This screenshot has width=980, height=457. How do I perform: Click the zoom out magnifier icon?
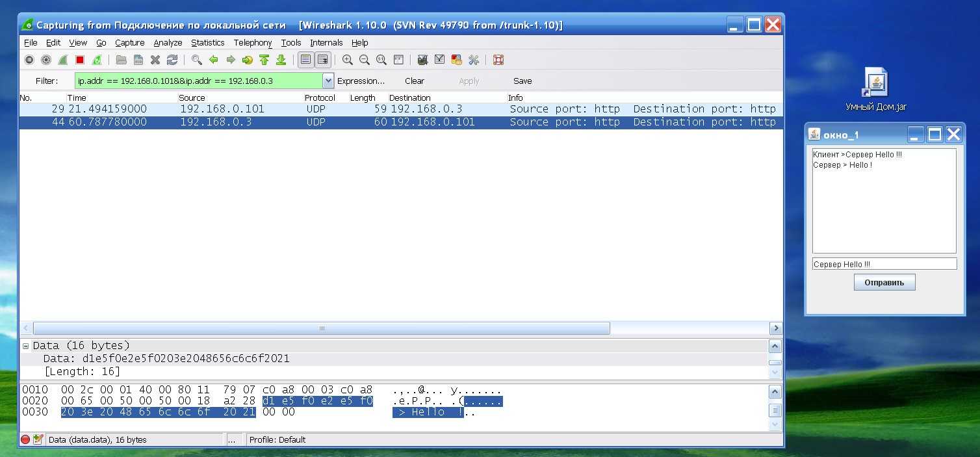(x=365, y=60)
